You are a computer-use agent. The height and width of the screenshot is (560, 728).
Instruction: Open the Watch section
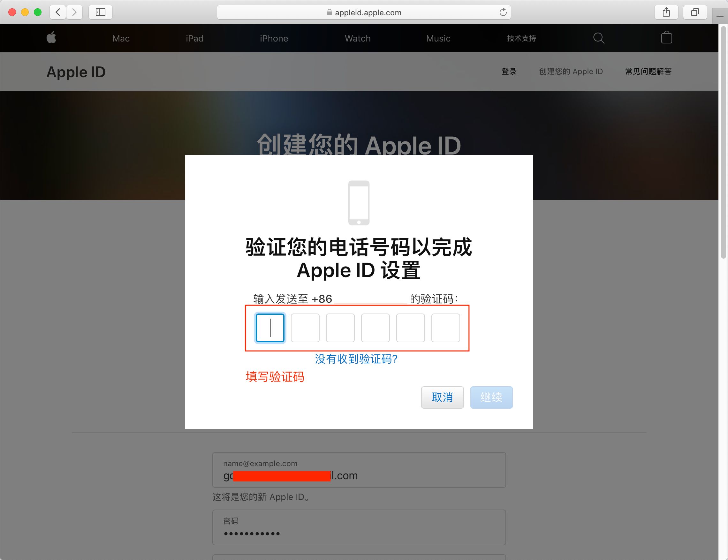[357, 38]
